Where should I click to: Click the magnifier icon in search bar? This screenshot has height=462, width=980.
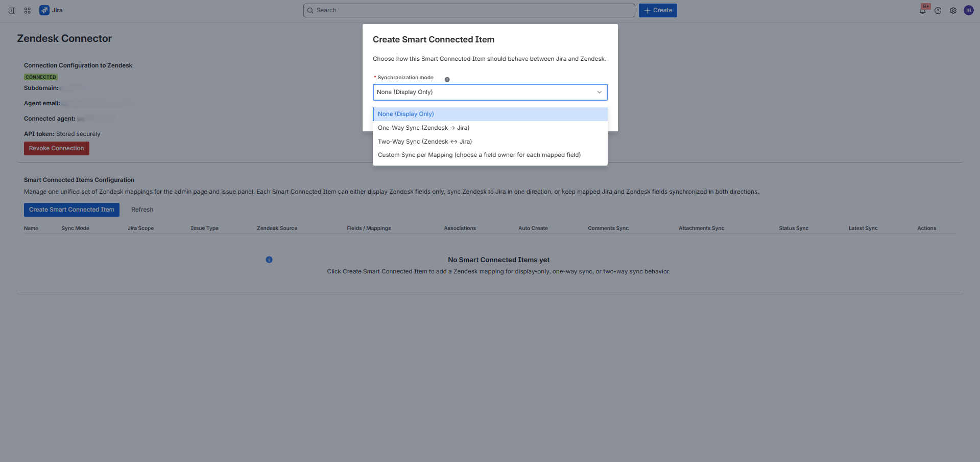click(x=310, y=10)
